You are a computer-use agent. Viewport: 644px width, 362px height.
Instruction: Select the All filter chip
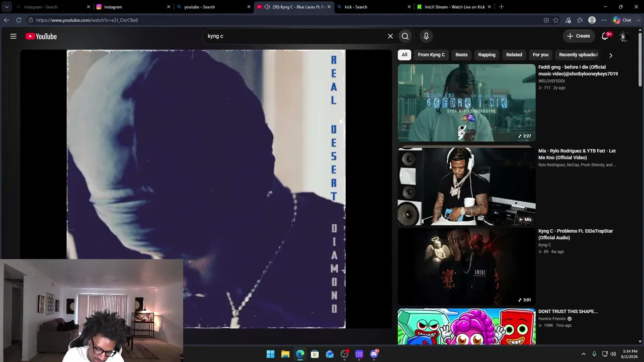point(405,55)
